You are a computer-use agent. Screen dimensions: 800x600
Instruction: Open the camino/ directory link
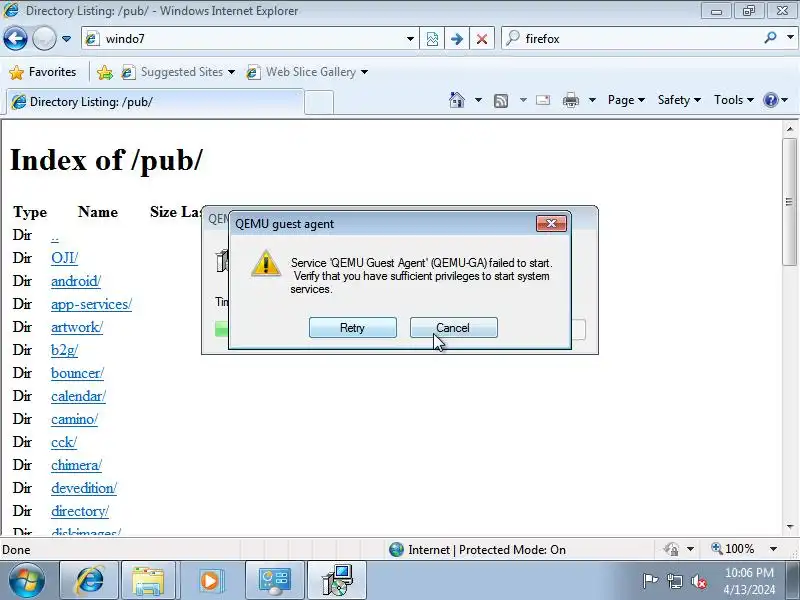(x=74, y=419)
